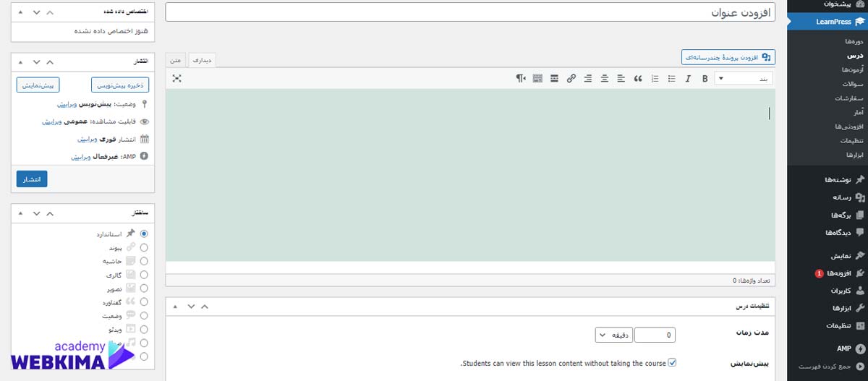Open دوره‌ها under LearnPress

point(854,42)
